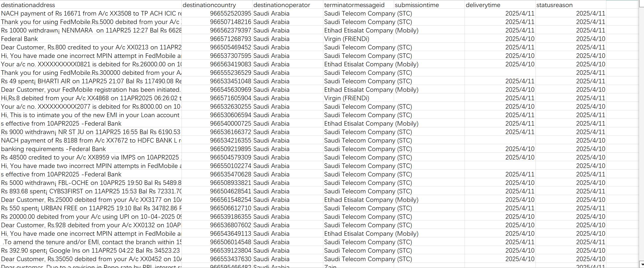
Task: Select the submissiontime header cell
Action: tap(429, 5)
